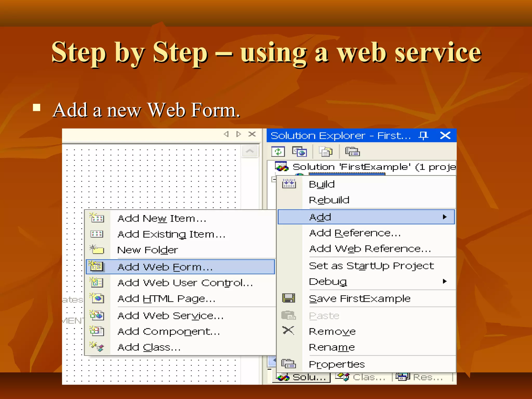This screenshot has width=532, height=399.
Task: Choose New Folder from the submenu
Action: [180, 250]
